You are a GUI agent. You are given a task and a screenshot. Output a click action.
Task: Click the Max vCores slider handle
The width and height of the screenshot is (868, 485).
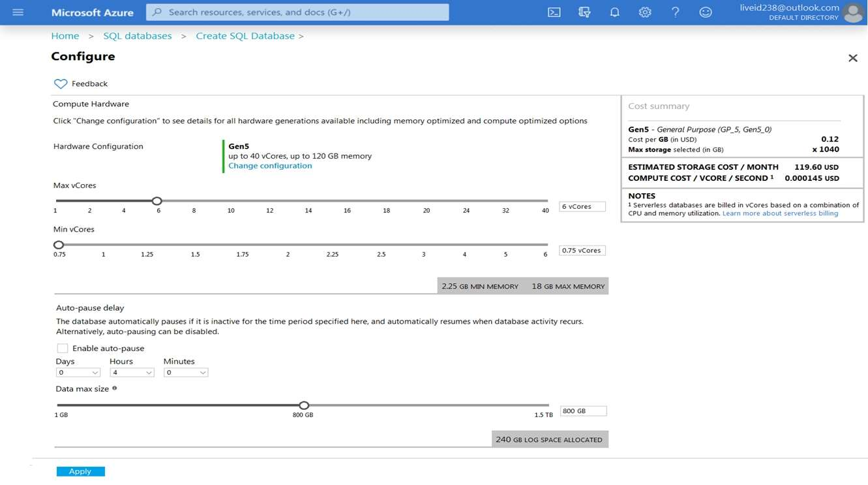pyautogui.click(x=157, y=201)
